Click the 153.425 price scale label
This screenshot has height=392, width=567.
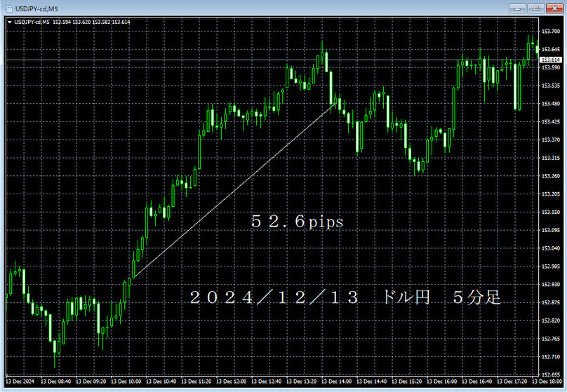click(x=551, y=122)
